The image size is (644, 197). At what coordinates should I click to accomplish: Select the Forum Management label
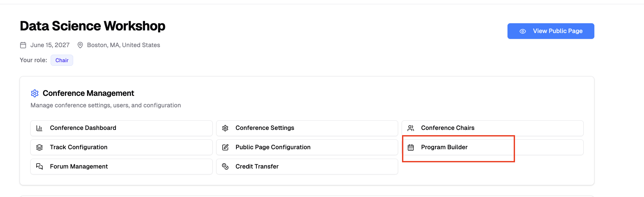pos(79,167)
